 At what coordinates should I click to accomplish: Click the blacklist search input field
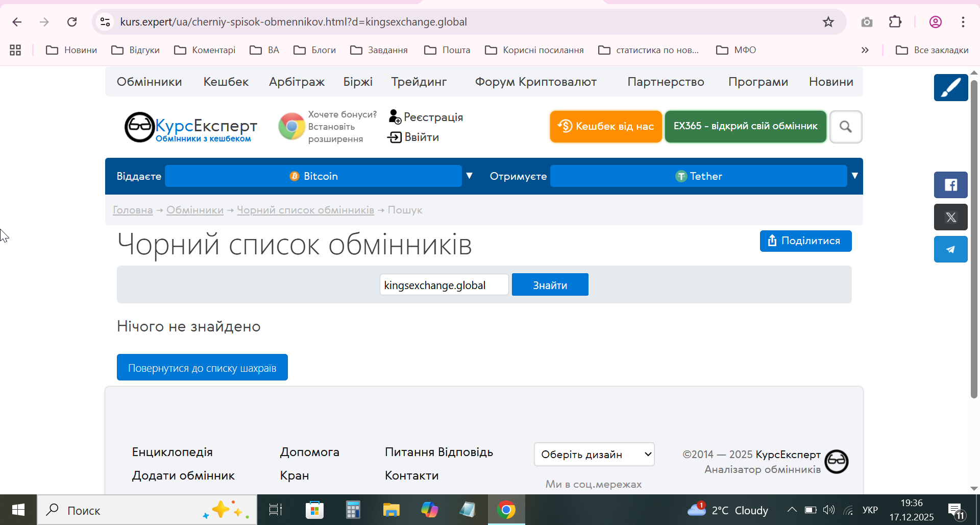tap(444, 284)
